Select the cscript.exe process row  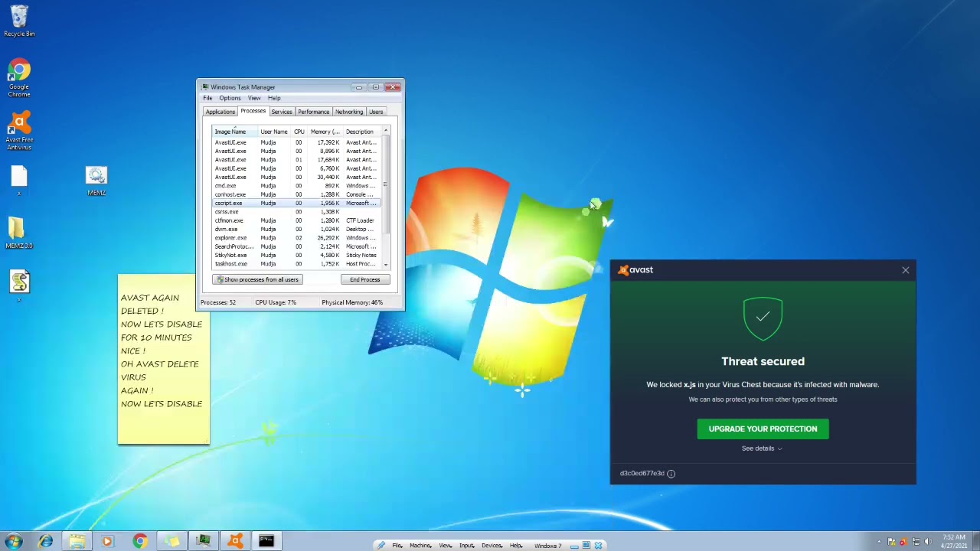[x=296, y=204]
